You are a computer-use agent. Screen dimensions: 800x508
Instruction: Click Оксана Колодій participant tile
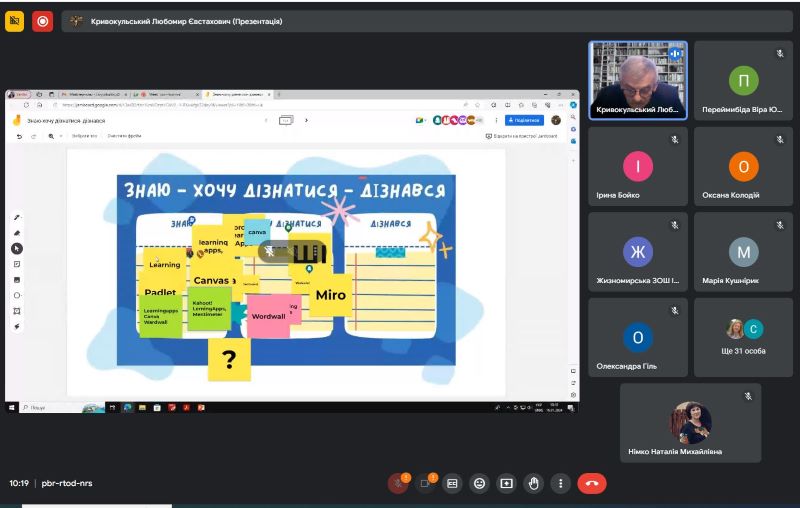point(743,166)
